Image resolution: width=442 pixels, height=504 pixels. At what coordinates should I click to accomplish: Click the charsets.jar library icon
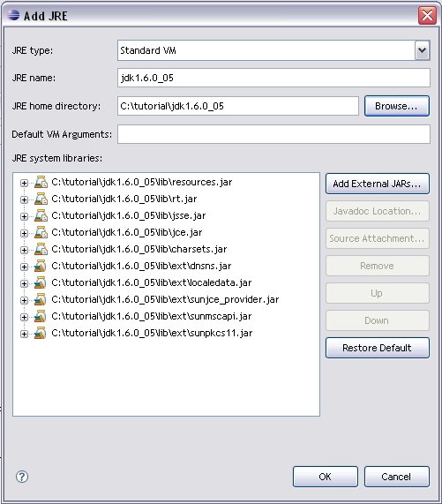pos(41,249)
